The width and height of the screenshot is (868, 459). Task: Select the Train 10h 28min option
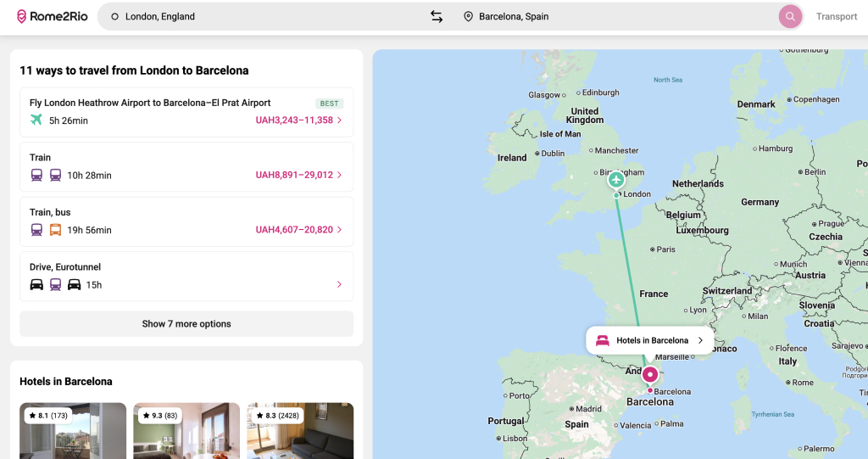click(186, 167)
